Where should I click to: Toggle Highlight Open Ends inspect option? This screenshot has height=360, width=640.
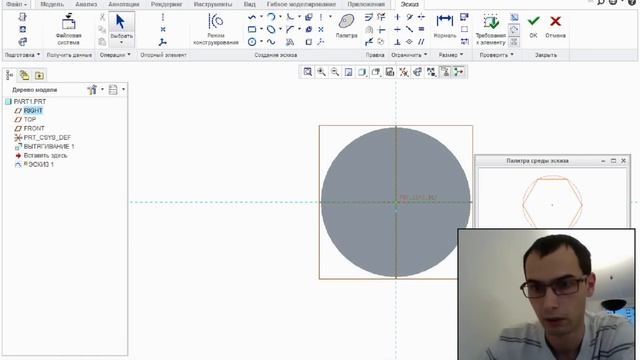tap(514, 29)
